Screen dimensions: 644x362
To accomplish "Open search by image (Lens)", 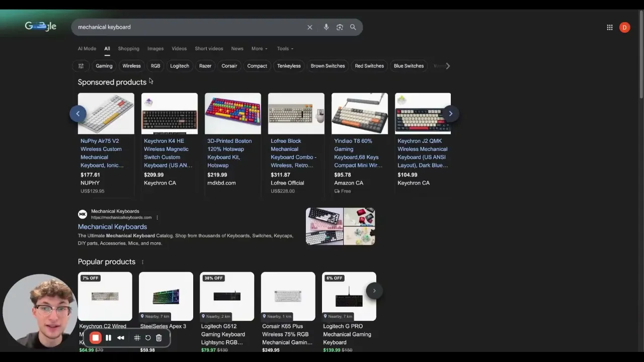I will [x=340, y=27].
